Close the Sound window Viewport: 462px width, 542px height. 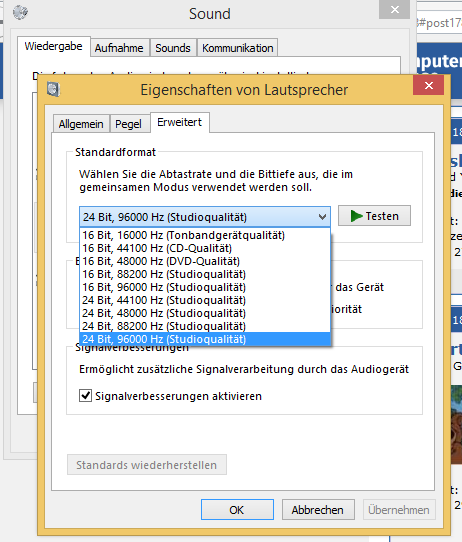(x=394, y=9)
